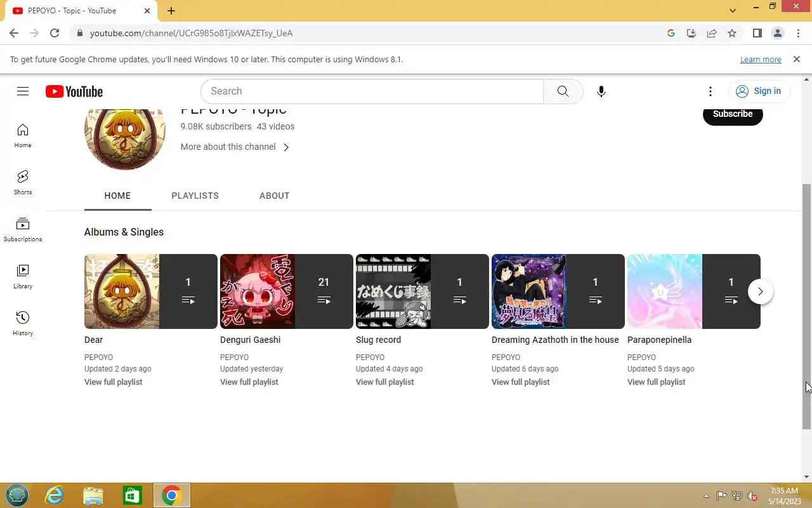The height and width of the screenshot is (508, 812).
Task: Click the channel avatar image
Action: (125, 138)
